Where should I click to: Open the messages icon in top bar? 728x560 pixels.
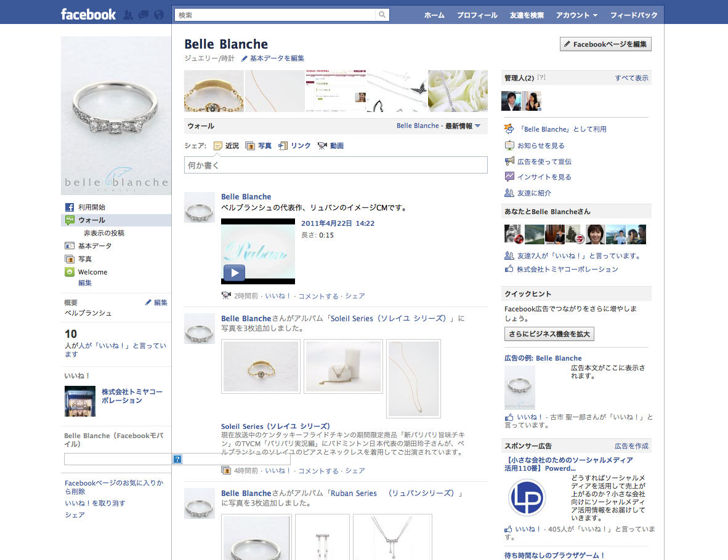(144, 15)
